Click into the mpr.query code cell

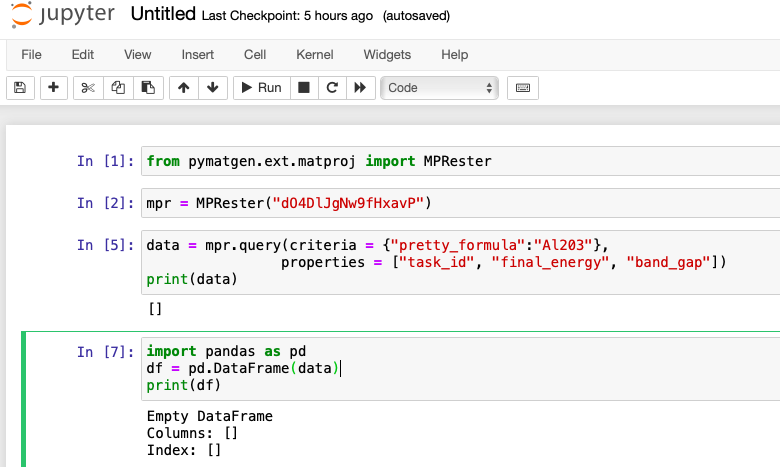point(461,262)
